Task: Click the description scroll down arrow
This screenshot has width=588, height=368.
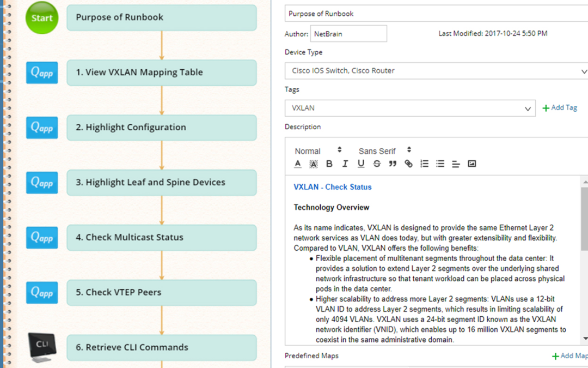Action: [585, 339]
